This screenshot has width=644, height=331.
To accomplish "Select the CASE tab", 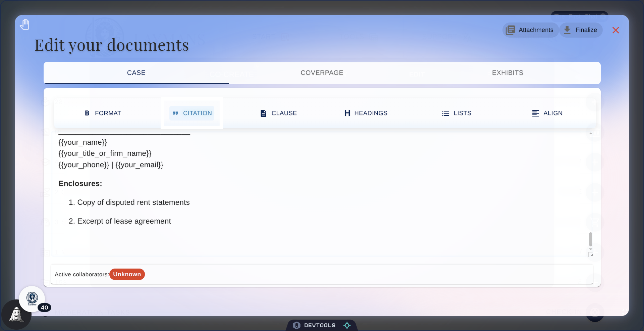I will (136, 73).
